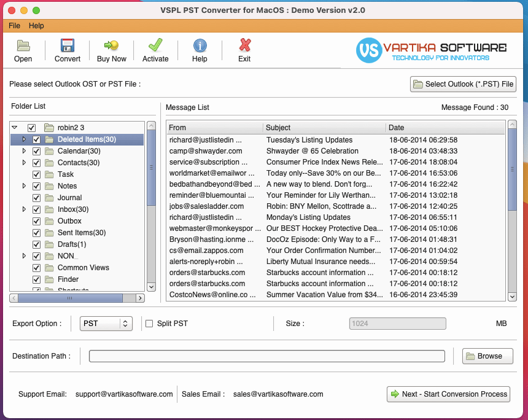Uncheck the Calendar(30) checkbox
Viewport: 528px width, 420px height.
36,151
